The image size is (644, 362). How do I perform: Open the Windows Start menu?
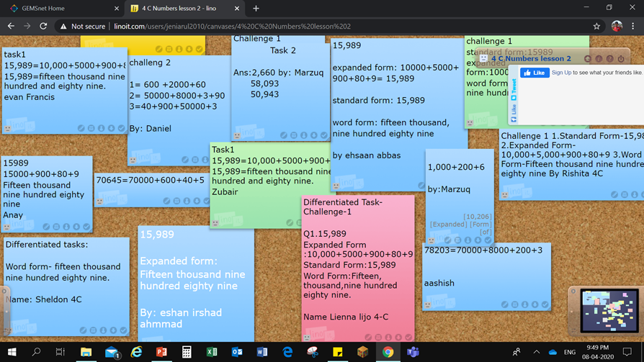[x=12, y=352]
